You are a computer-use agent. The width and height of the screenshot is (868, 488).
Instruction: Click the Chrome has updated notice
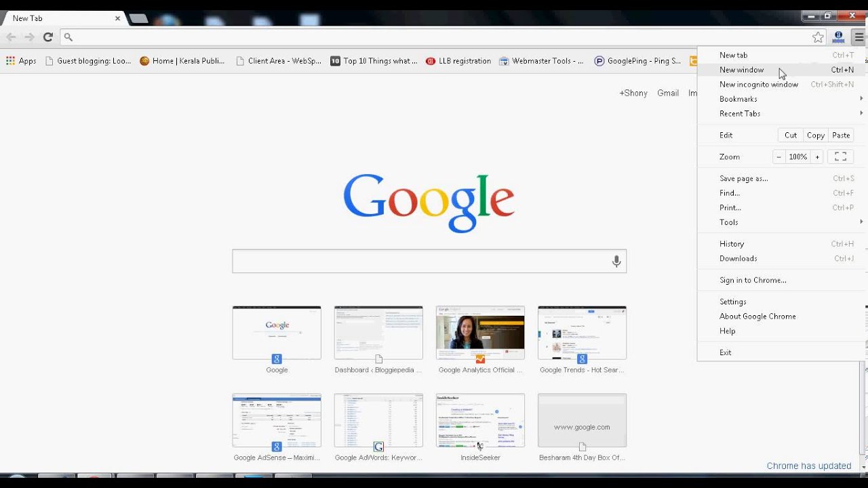pyautogui.click(x=809, y=466)
